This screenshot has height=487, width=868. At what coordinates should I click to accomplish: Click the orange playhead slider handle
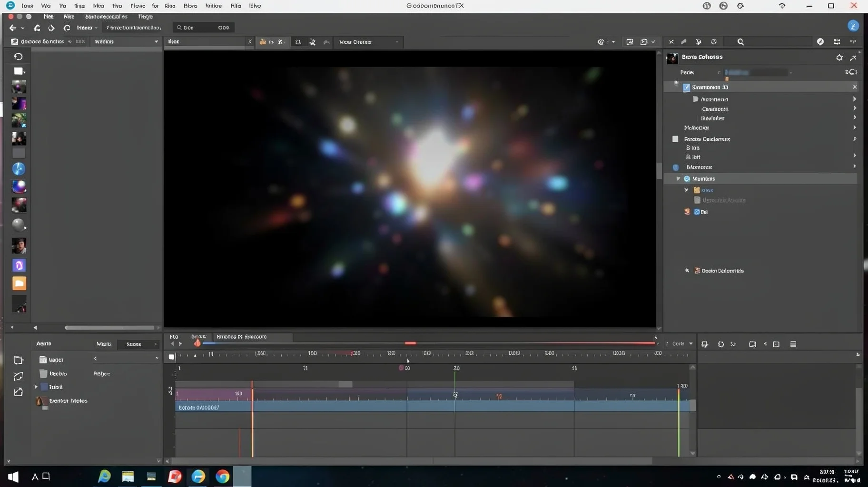tap(197, 343)
